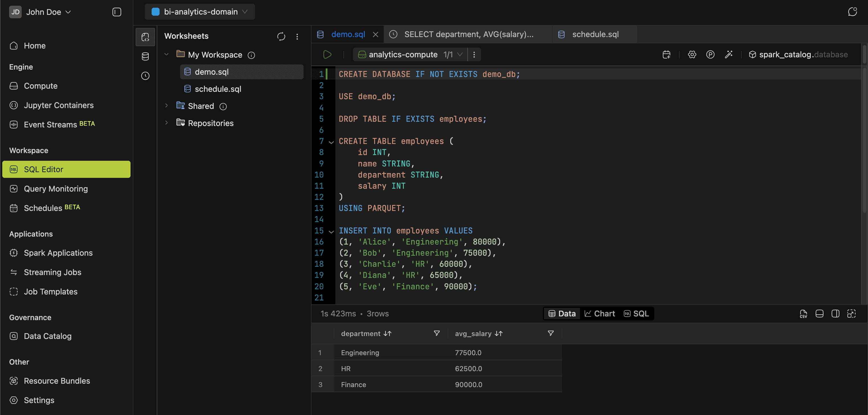Screen dimensions: 868x415
Task: Toggle split view in the results panel
Action: (836, 314)
